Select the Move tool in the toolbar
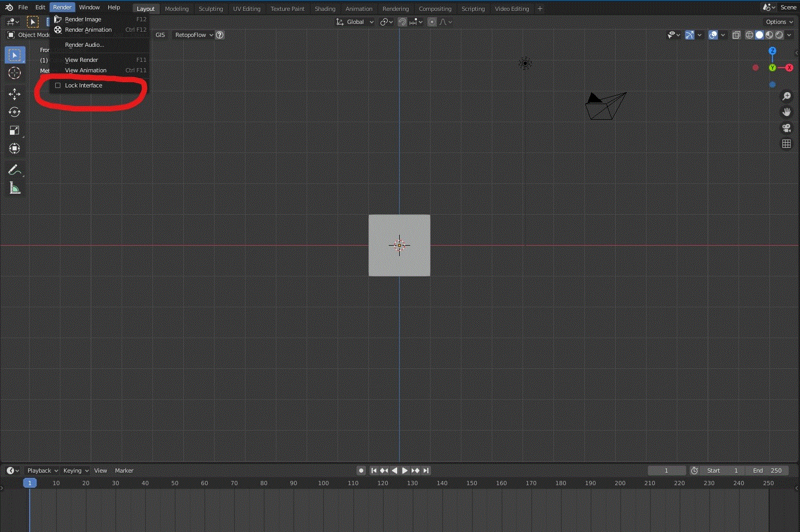Image resolution: width=800 pixels, height=532 pixels. [x=15, y=94]
